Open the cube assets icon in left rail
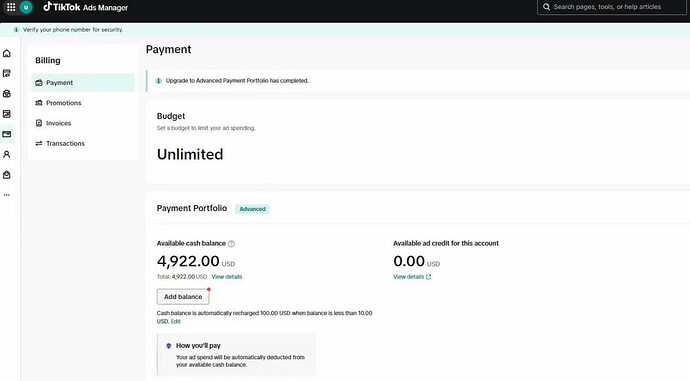 point(7,94)
